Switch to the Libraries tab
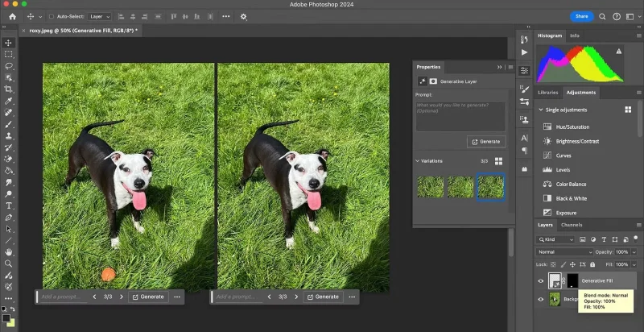The width and height of the screenshot is (644, 332). 548,93
